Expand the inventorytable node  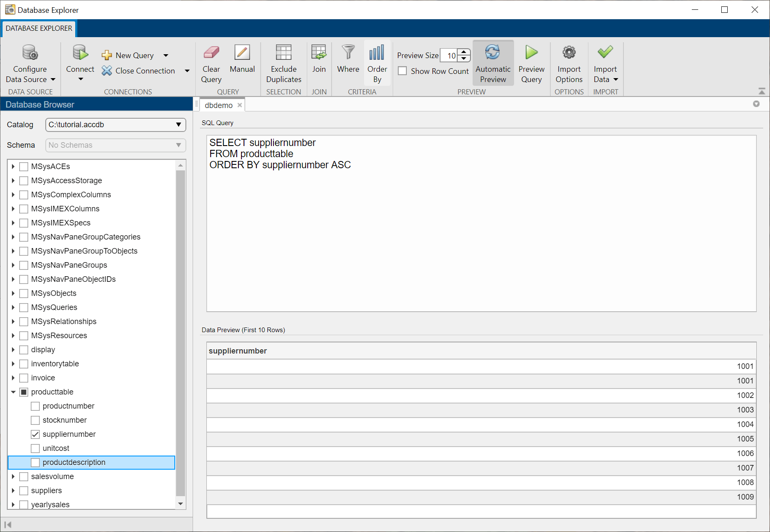pyautogui.click(x=13, y=364)
